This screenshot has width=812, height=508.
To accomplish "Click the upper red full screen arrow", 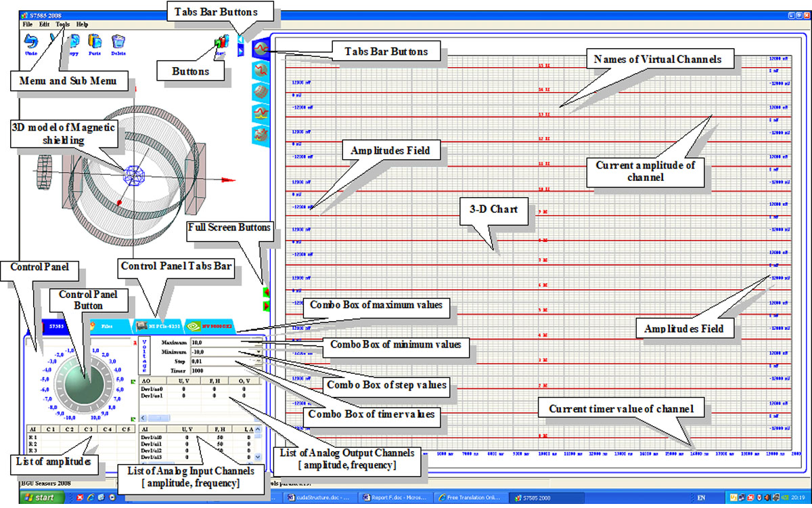I will point(266,293).
